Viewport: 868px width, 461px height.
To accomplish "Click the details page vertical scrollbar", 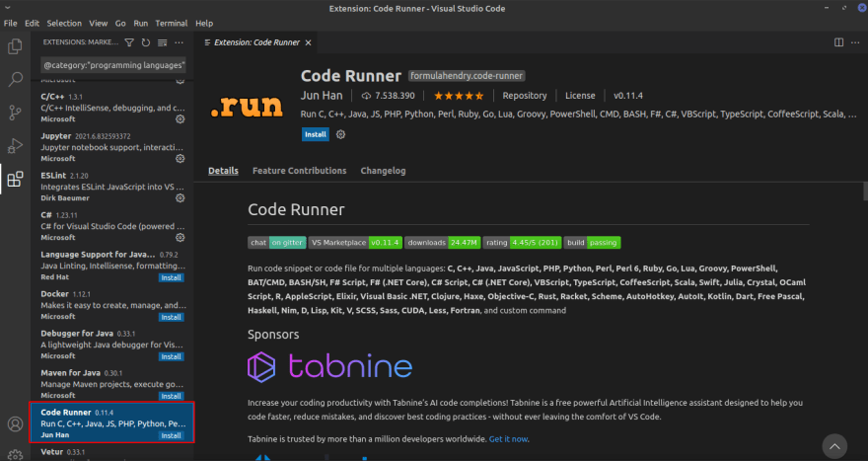I will coord(865,192).
